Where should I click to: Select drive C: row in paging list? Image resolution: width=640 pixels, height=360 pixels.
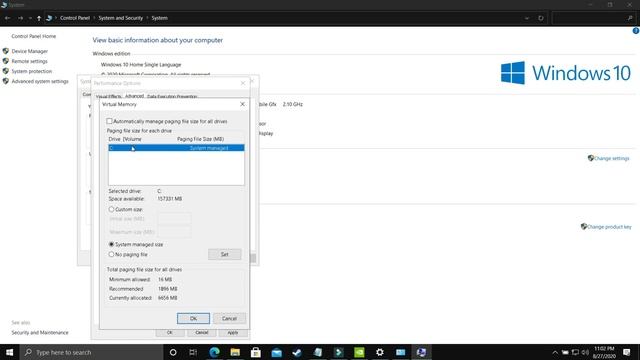click(176, 148)
